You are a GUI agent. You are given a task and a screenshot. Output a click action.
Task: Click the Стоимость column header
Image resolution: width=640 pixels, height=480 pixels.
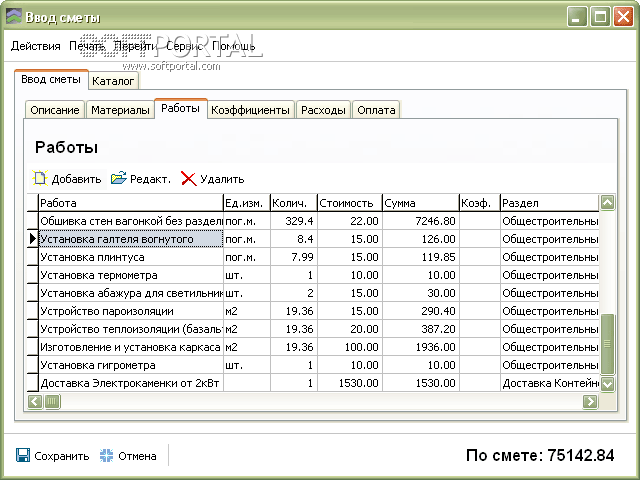350,203
